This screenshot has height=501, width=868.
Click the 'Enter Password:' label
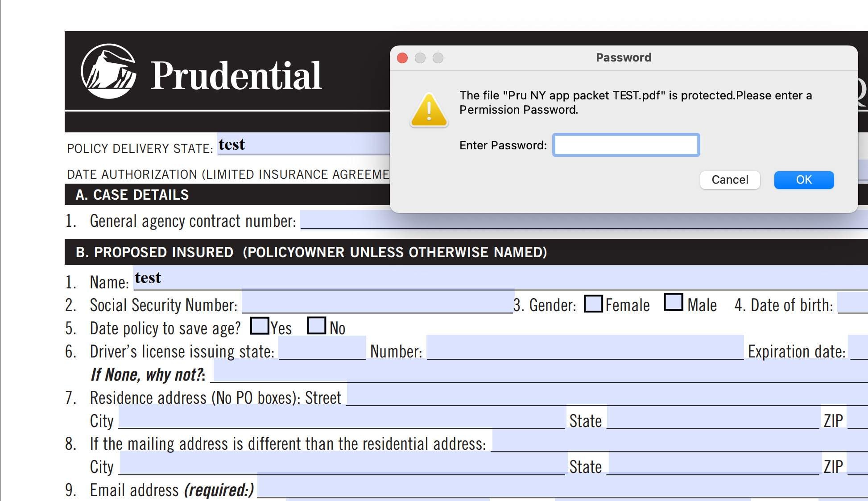coord(503,145)
